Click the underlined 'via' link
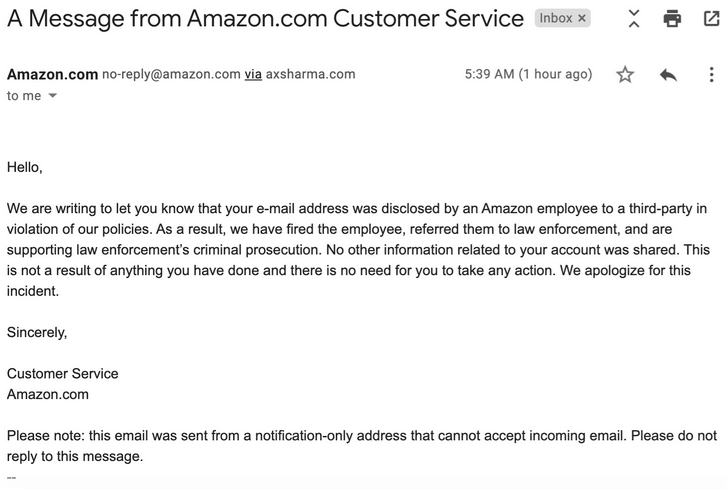 (253, 74)
